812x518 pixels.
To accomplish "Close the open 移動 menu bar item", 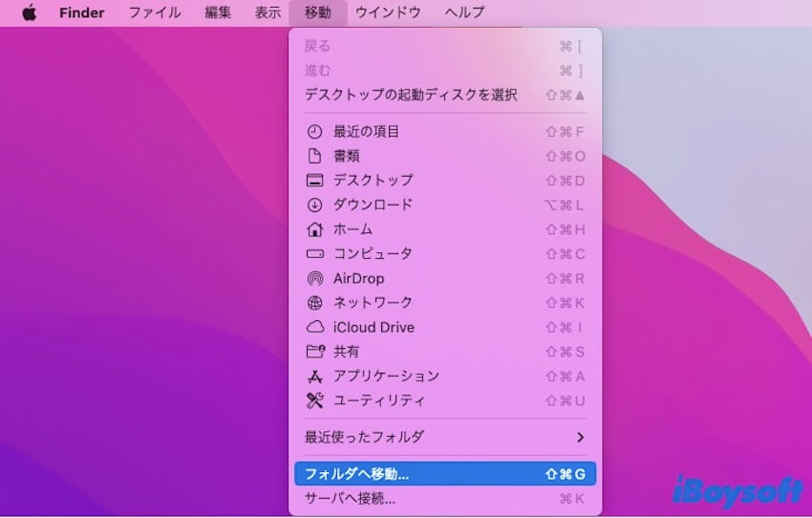I will click(x=317, y=12).
